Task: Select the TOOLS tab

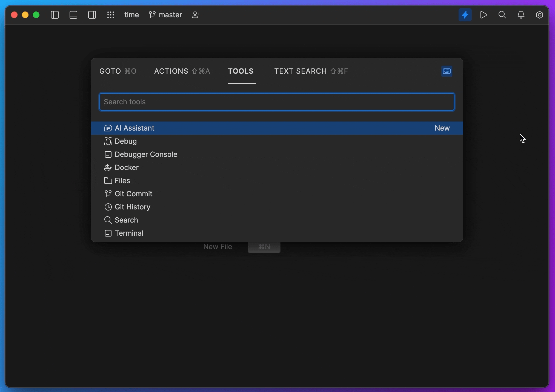Action: (241, 71)
